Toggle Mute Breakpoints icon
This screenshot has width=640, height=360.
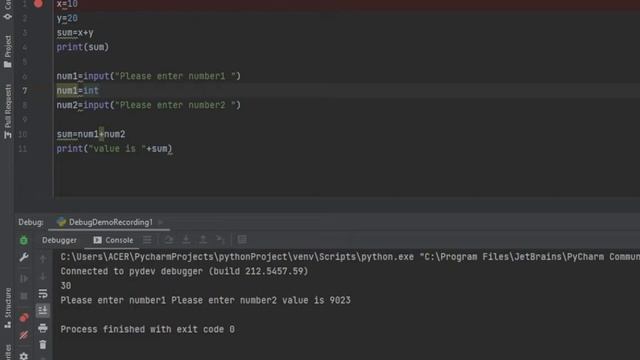24,335
